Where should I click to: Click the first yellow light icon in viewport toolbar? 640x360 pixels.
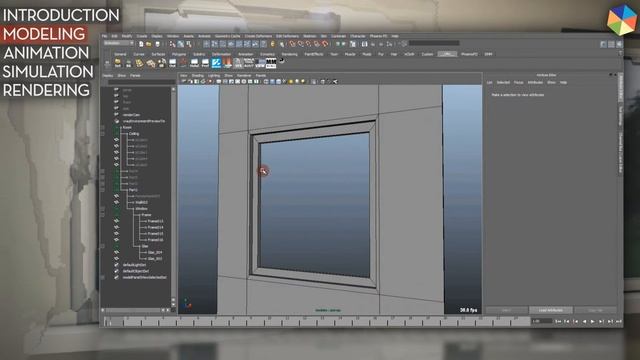291,82
